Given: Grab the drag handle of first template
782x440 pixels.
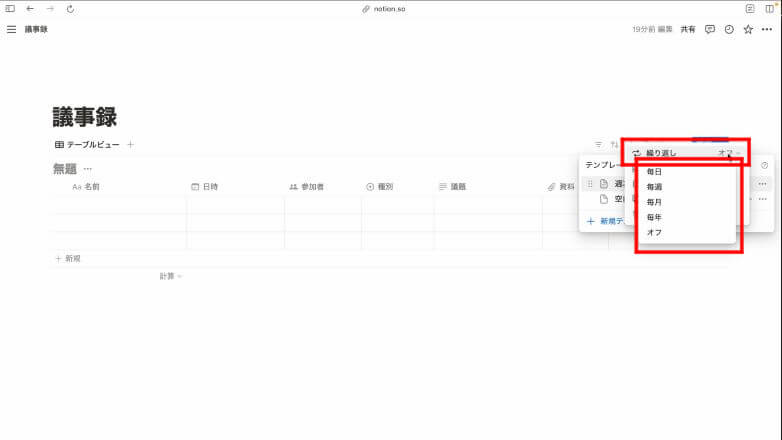Looking at the screenshot, I should click(x=590, y=184).
